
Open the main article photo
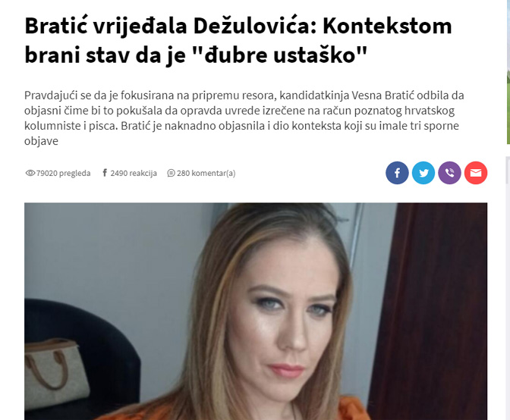pyautogui.click(x=256, y=311)
